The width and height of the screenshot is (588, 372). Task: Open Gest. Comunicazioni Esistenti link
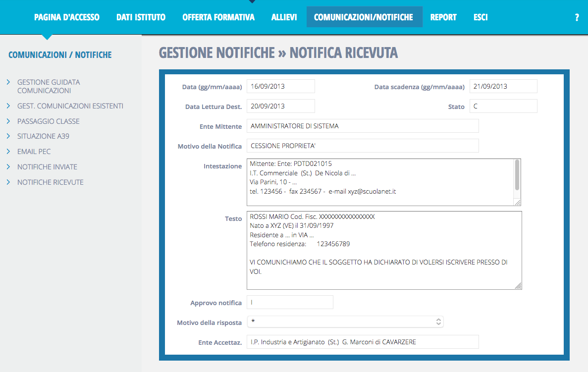(70, 106)
